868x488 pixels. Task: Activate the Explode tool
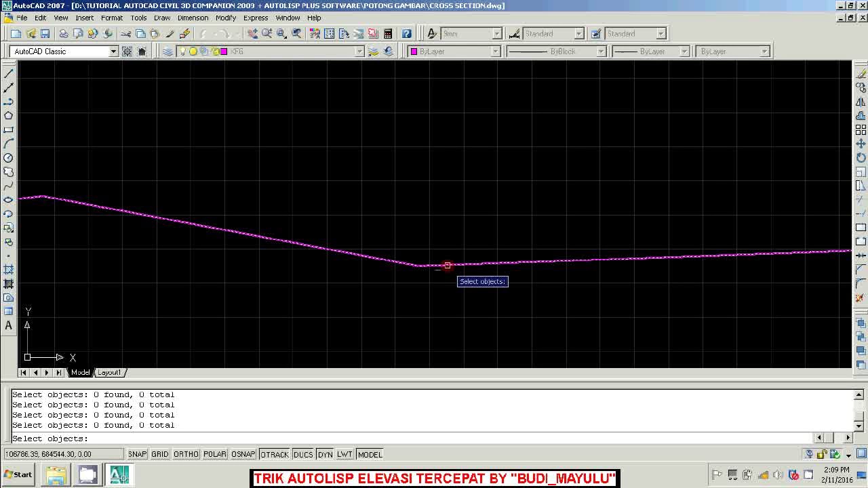[x=861, y=298]
